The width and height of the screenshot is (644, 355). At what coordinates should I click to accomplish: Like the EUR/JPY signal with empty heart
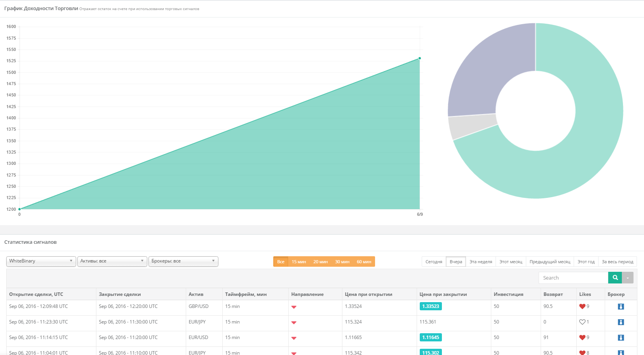[x=582, y=322]
